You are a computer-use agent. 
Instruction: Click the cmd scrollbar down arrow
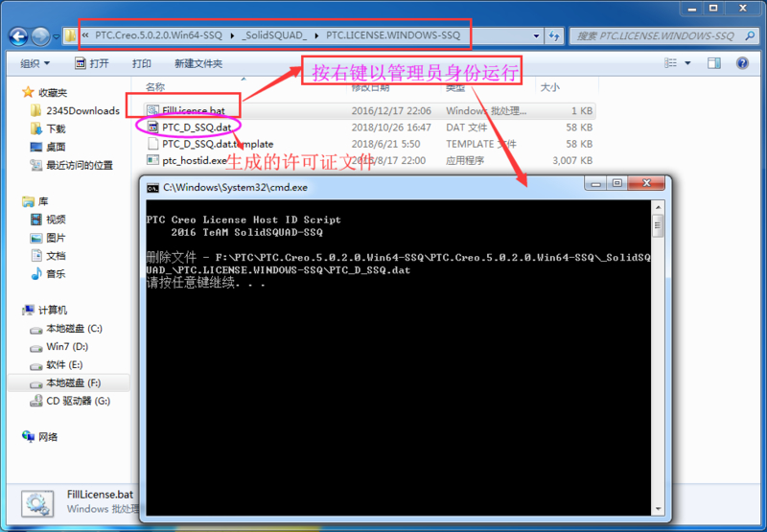pyautogui.click(x=658, y=509)
